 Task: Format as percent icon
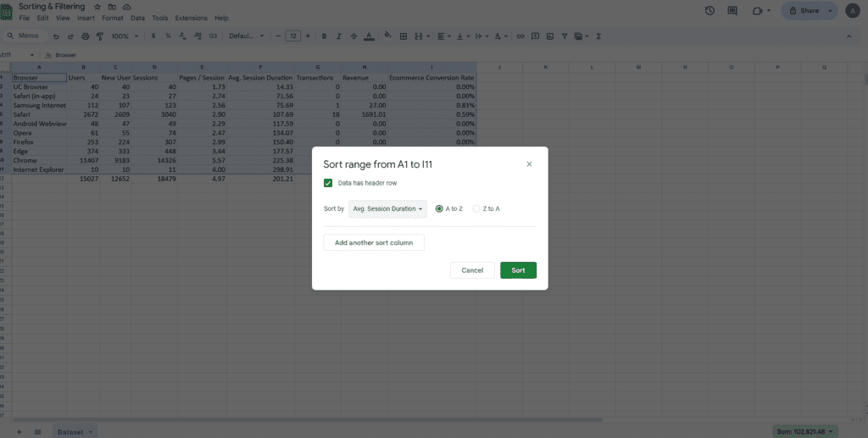coord(169,36)
